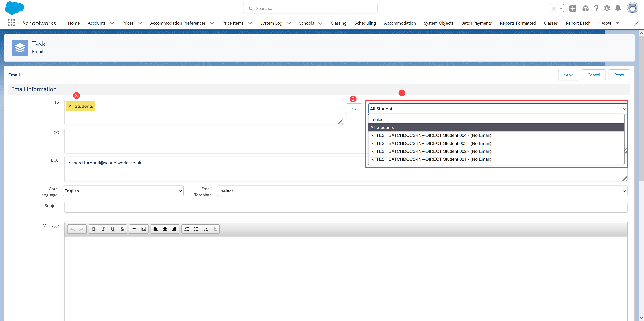Click the insert image icon
The height and width of the screenshot is (321, 644).
click(x=143, y=229)
